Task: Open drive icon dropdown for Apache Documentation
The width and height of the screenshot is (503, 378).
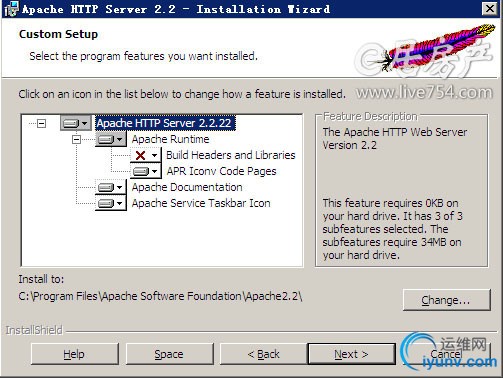Action: click(111, 187)
